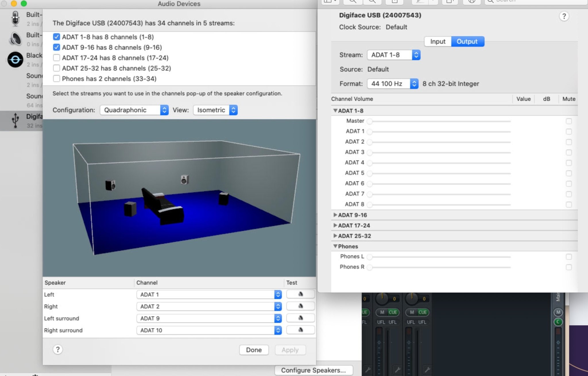Click the Apply button
Screen dimensions: 588x376
click(x=290, y=350)
